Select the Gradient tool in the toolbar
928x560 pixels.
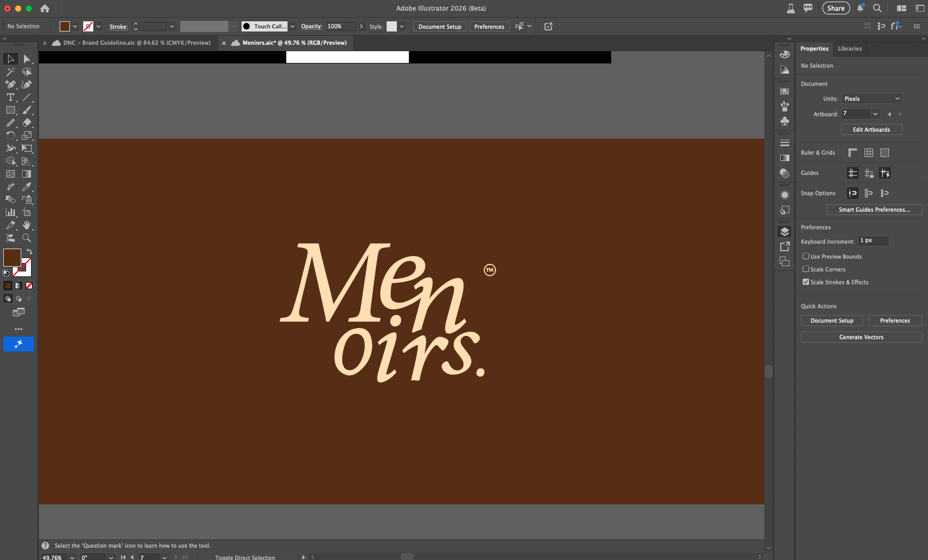pos(27,173)
